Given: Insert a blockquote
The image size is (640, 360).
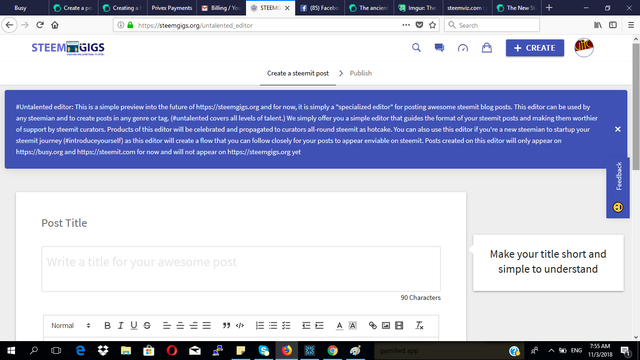Looking at the screenshot, I should (226, 325).
